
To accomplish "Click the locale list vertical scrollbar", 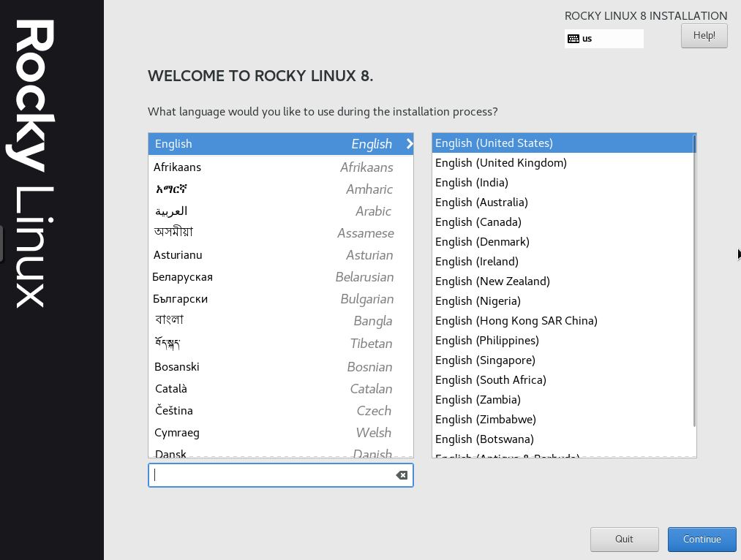I will pyautogui.click(x=693, y=292).
